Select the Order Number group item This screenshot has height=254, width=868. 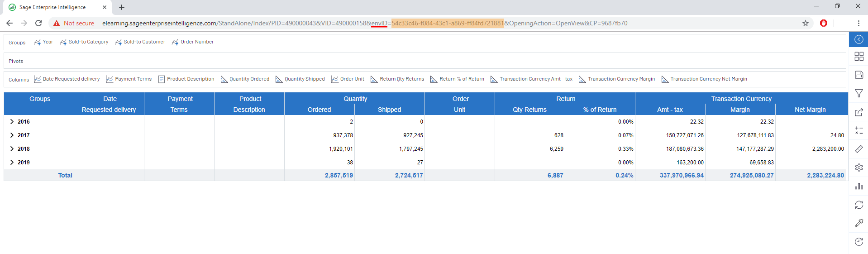click(x=196, y=42)
